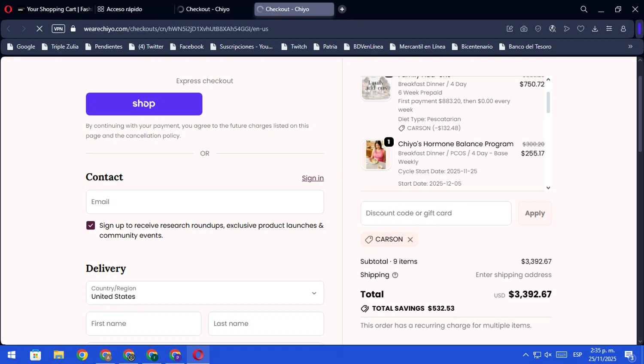Open the touch keyboard tray icon
This screenshot has width=644, height=364.
click(562, 355)
